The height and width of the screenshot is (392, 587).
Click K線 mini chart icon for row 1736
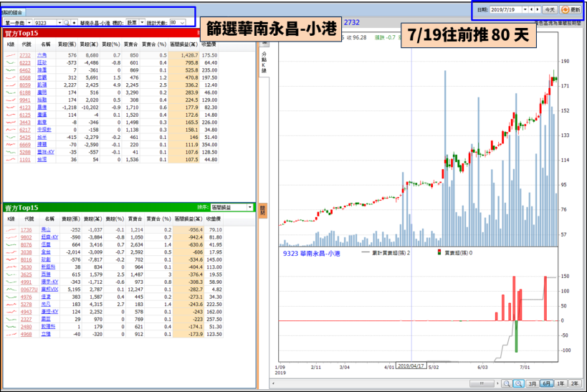11,230
